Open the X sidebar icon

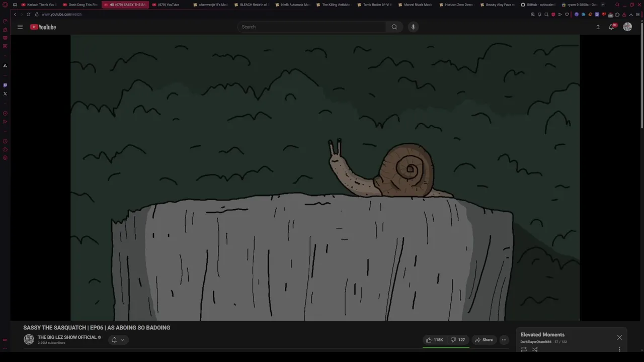(x=5, y=94)
